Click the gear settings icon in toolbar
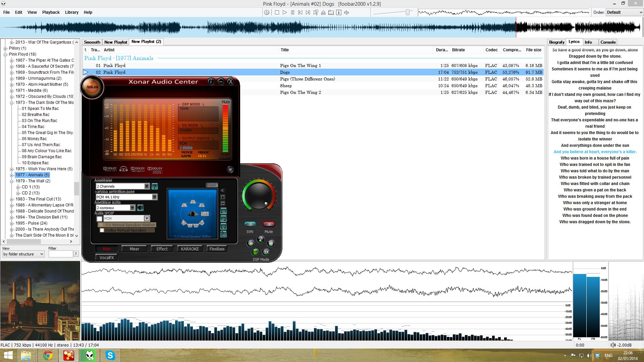 (267, 12)
